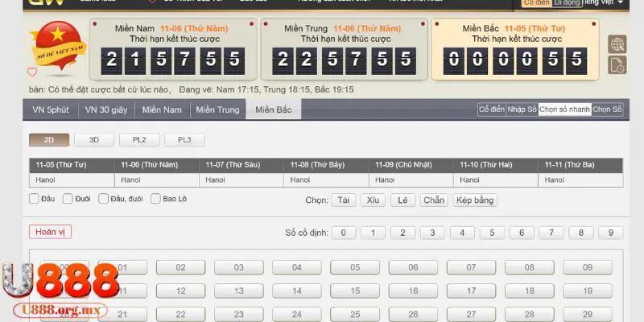Pick date column 11-08 (Thứ Bảy)
The height and width of the screenshot is (322, 644).
327,165
